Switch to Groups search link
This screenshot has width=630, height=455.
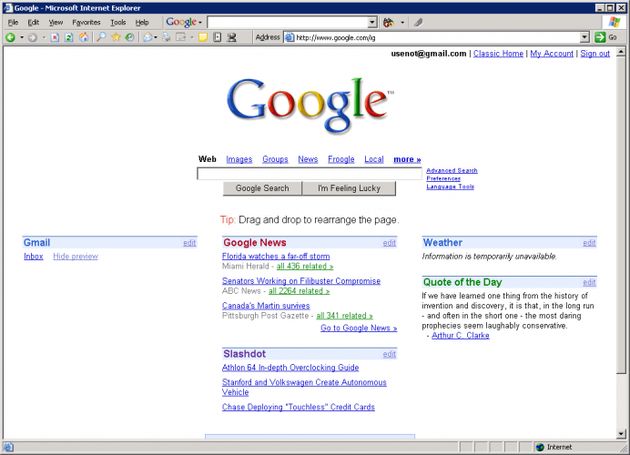(275, 160)
